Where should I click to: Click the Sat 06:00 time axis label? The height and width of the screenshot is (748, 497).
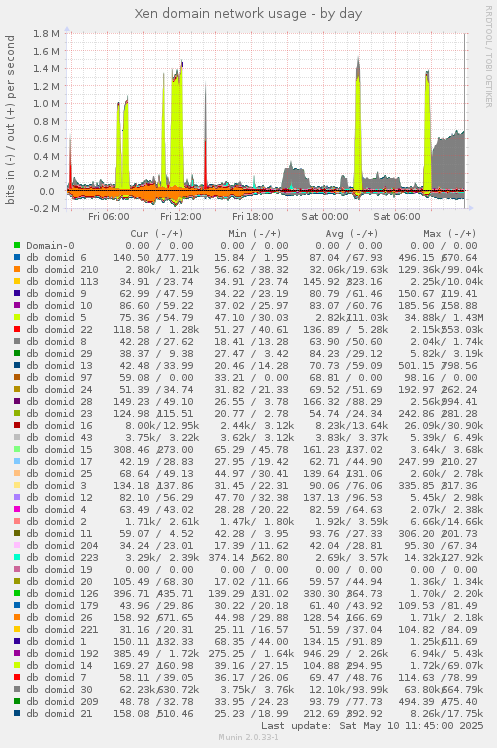point(397,217)
